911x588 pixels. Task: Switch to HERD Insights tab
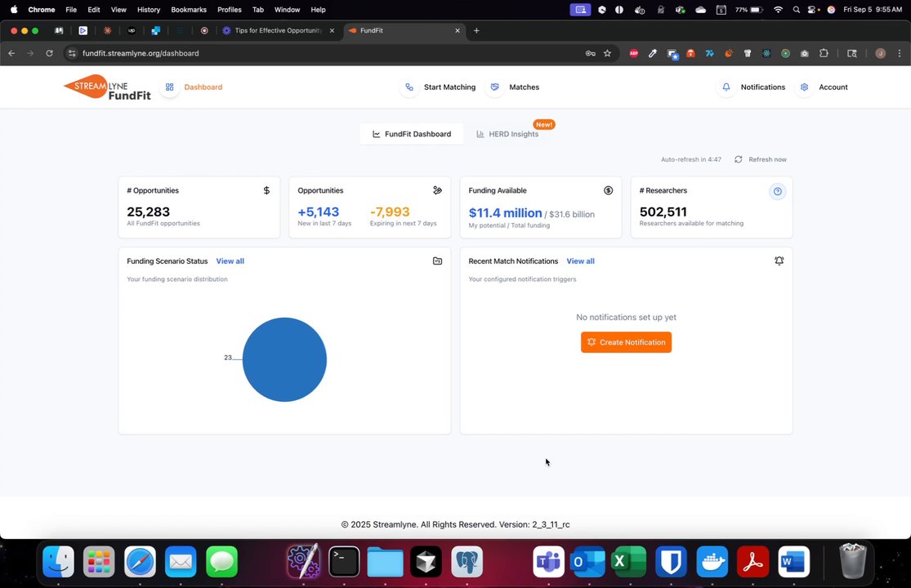point(507,134)
